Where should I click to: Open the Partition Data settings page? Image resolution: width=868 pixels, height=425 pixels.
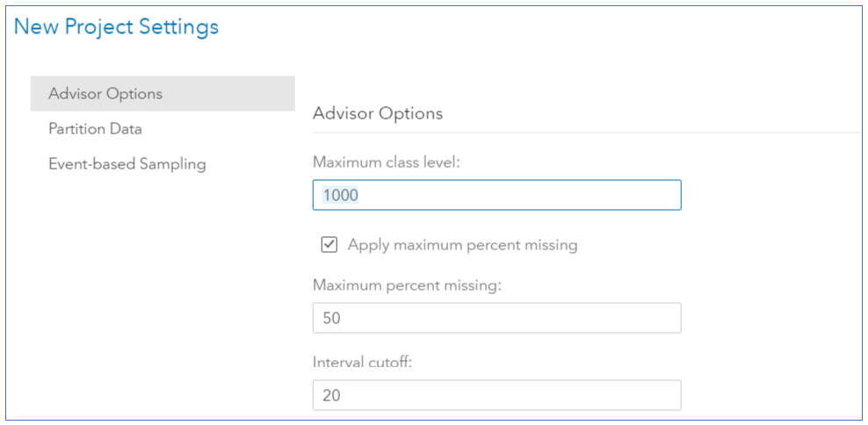95,128
